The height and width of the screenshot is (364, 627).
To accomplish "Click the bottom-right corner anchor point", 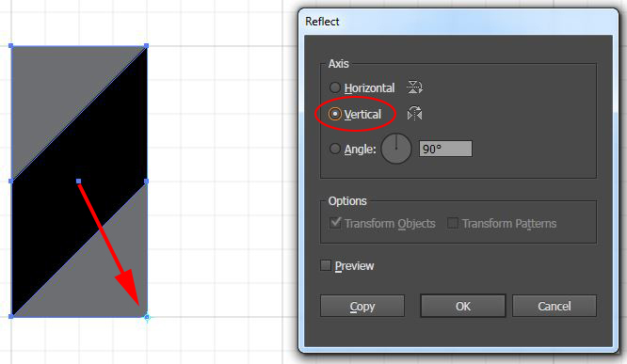I will [x=147, y=317].
